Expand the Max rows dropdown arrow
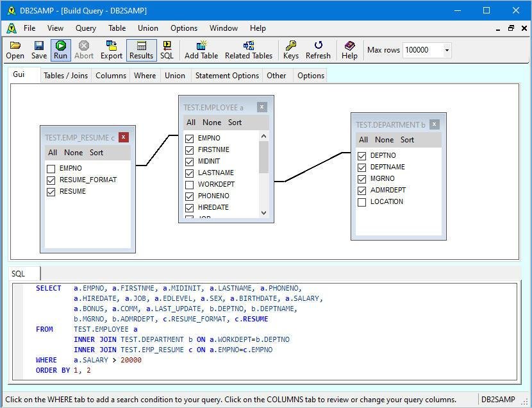 [x=447, y=50]
